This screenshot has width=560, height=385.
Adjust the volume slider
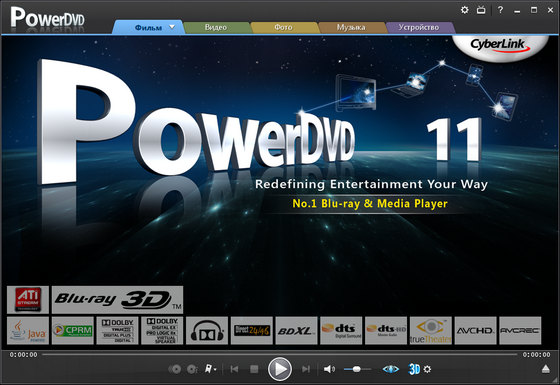[x=357, y=369]
